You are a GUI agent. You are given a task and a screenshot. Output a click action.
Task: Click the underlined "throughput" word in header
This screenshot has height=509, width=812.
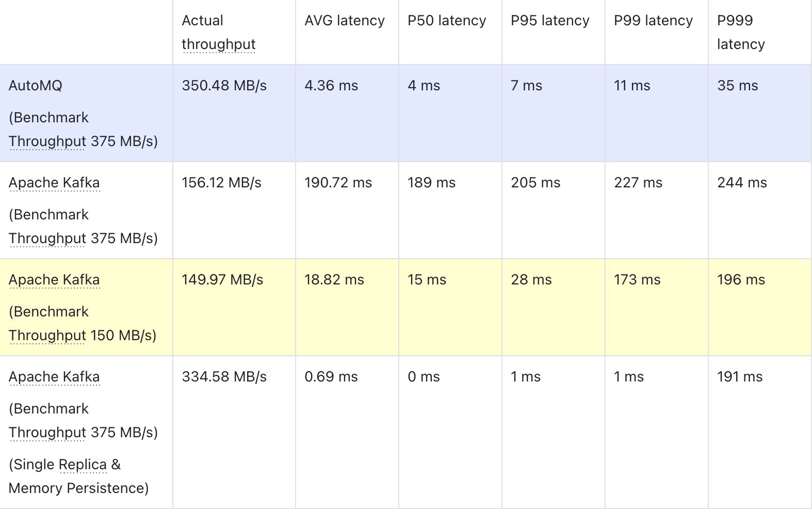pos(218,44)
